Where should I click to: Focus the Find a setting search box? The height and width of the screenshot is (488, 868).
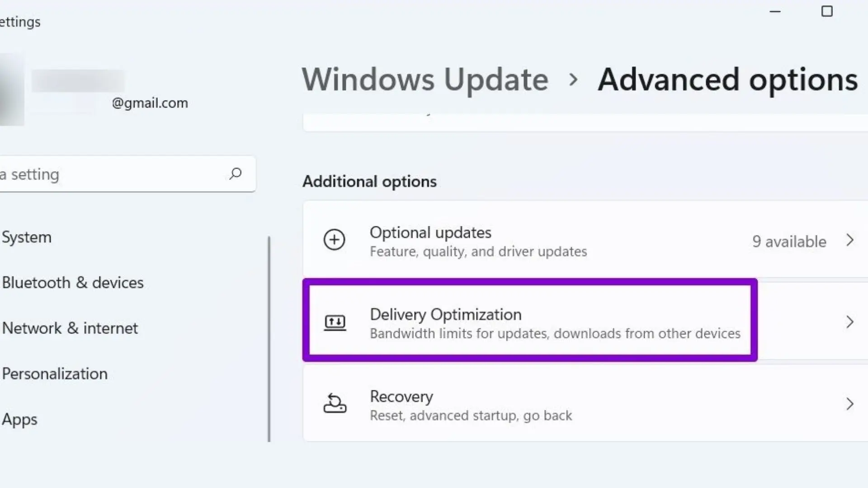113,174
